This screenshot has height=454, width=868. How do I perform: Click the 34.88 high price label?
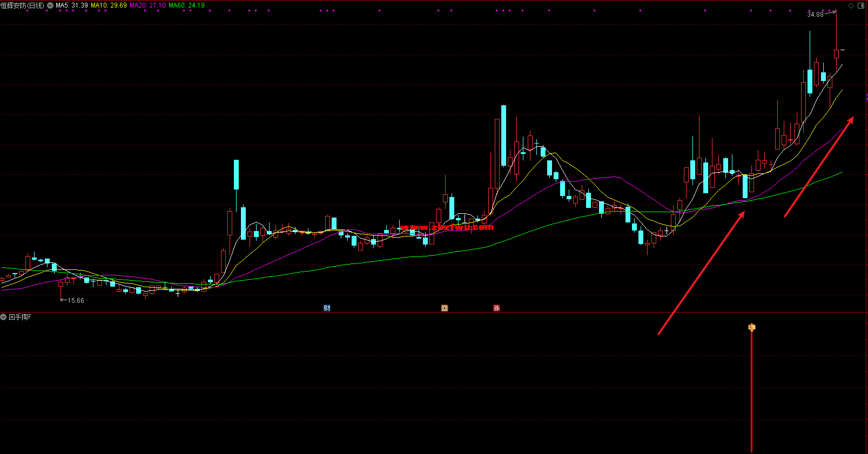[815, 15]
